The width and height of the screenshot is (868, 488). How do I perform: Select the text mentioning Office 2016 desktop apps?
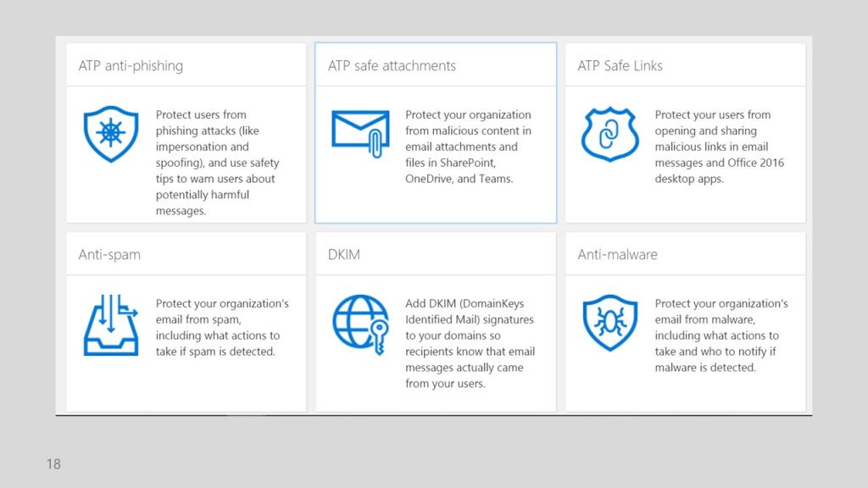719,147
